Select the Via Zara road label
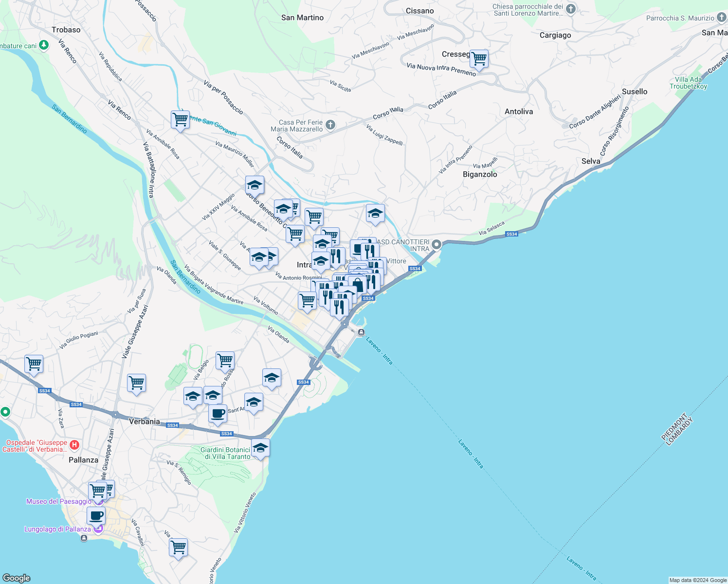 (x=61, y=419)
